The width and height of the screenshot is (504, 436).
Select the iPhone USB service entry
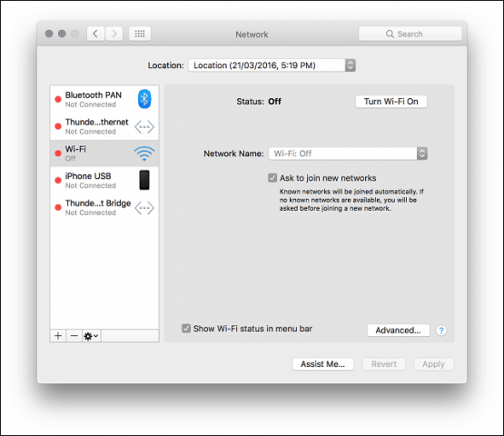[104, 181]
